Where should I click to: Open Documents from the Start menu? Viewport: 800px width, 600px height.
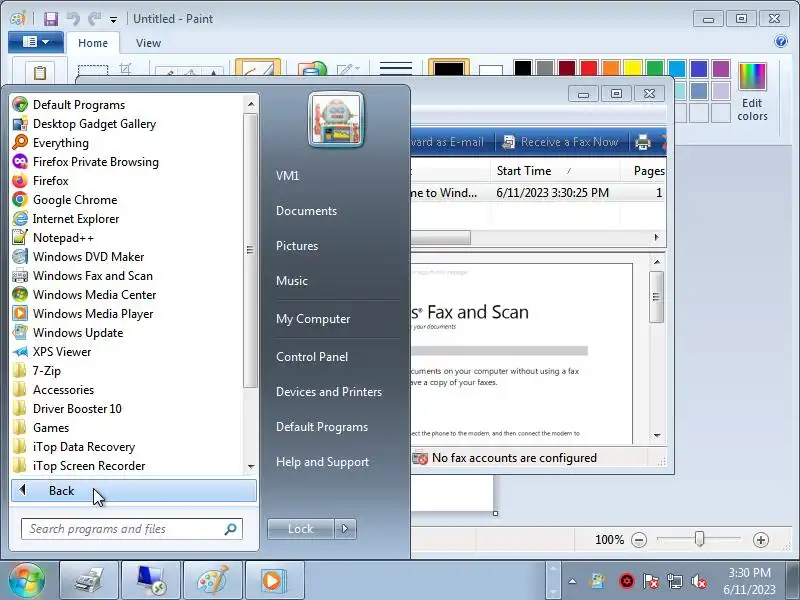pos(306,211)
